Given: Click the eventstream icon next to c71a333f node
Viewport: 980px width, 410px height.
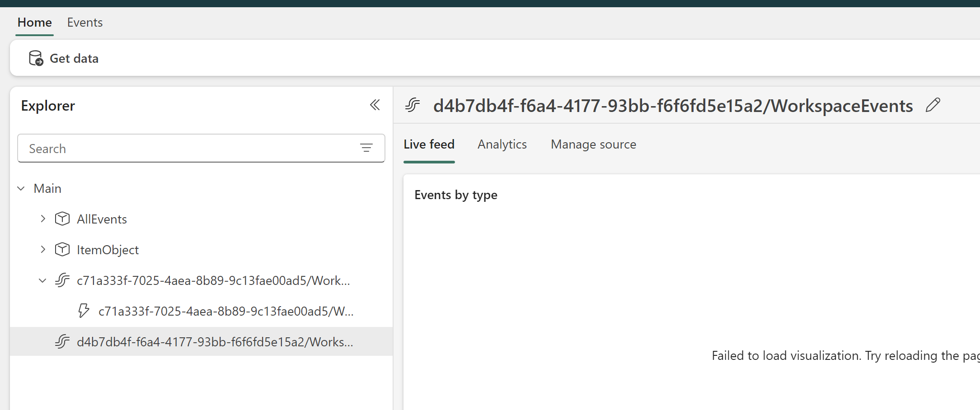Looking at the screenshot, I should [62, 280].
